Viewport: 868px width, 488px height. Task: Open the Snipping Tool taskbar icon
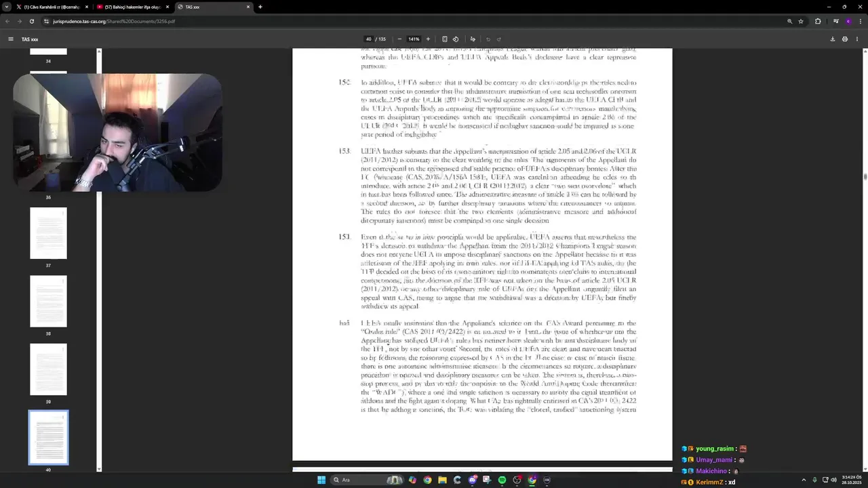[x=487, y=480]
